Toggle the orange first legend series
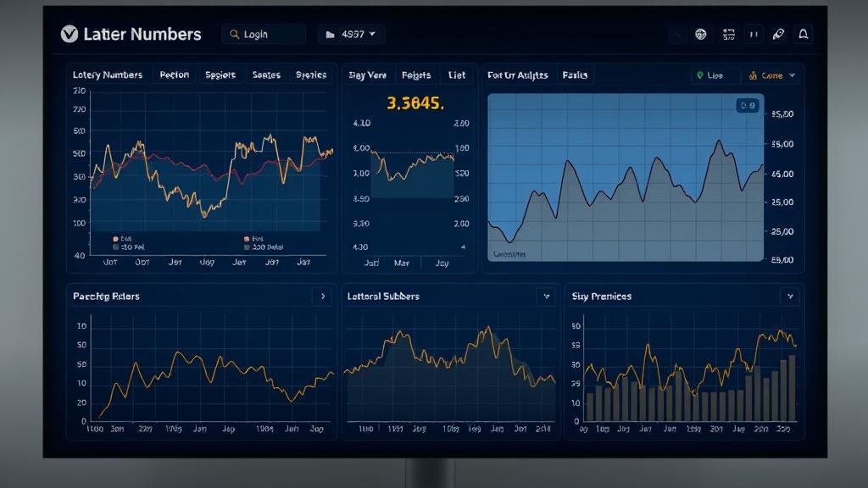This screenshot has width=868, height=488. (x=115, y=240)
